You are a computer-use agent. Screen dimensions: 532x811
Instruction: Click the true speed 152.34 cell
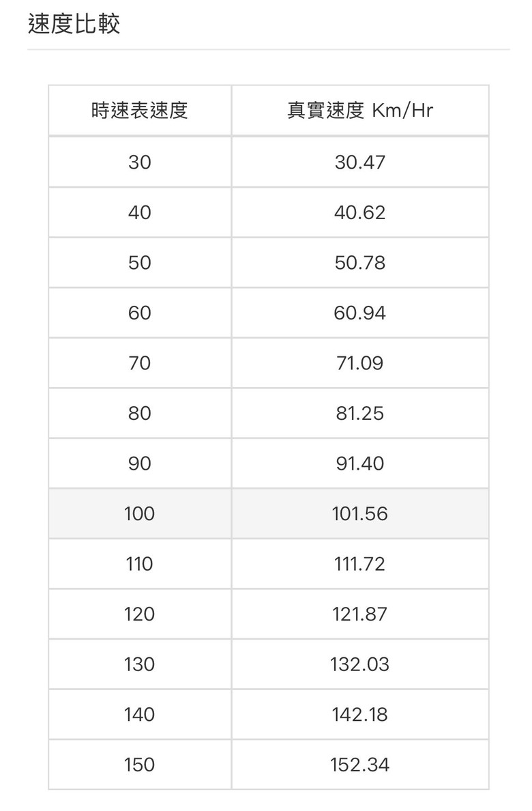coord(360,765)
